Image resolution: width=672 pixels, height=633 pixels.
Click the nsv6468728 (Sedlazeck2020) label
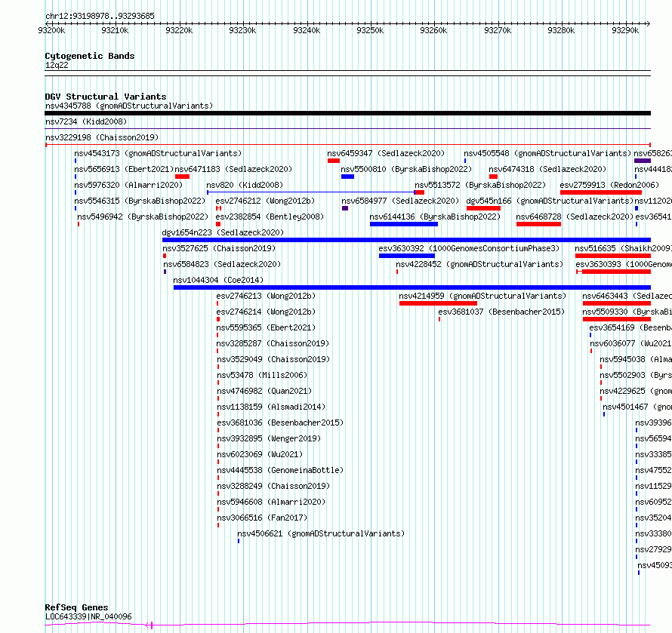[575, 217]
